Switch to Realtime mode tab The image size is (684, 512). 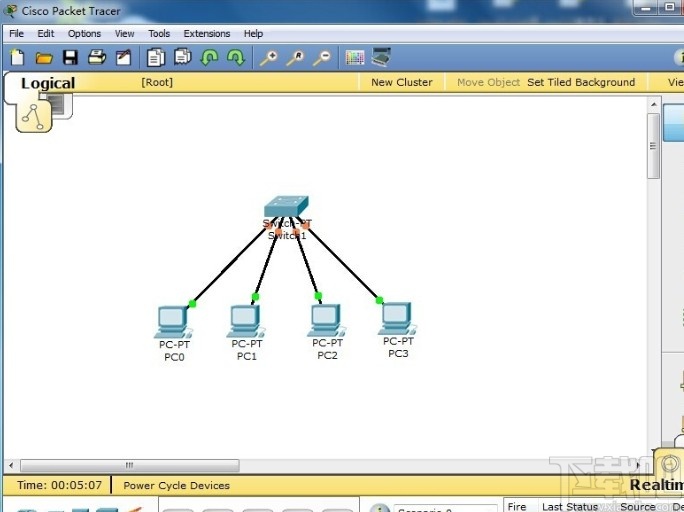click(657, 485)
